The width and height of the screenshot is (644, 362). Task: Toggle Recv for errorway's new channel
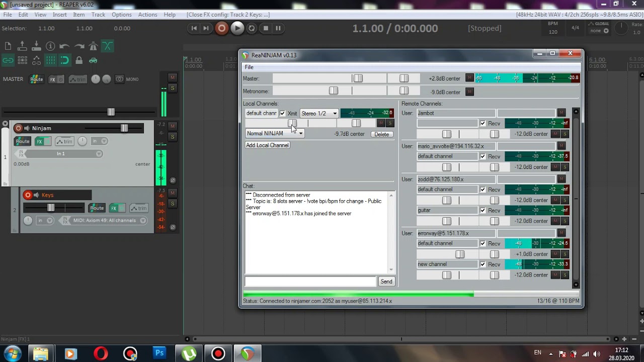[x=483, y=264]
